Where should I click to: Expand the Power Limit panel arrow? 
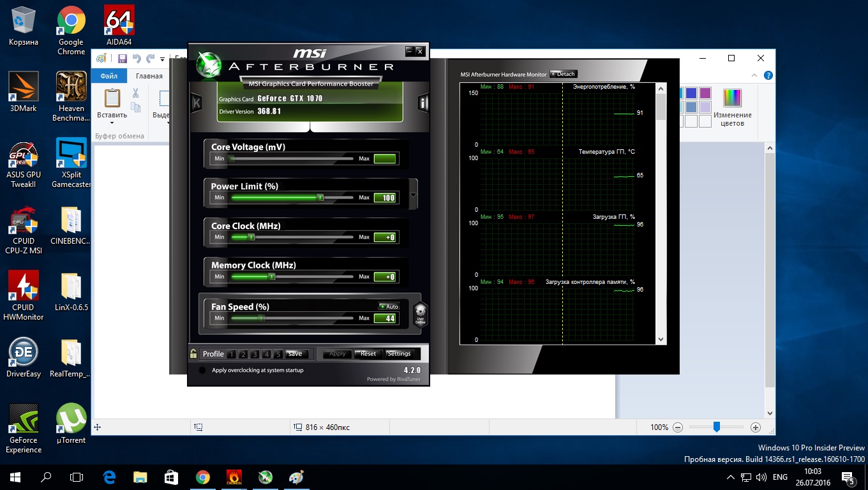click(x=413, y=195)
